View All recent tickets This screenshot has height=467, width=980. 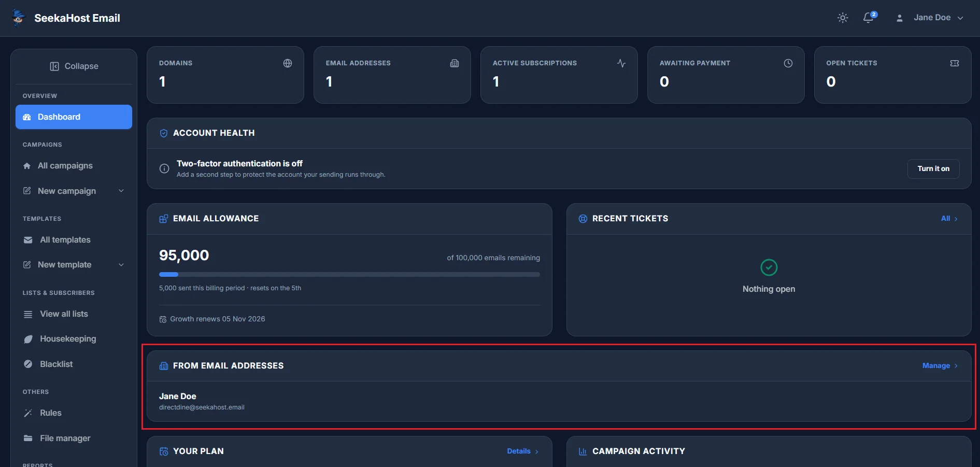[949, 219]
